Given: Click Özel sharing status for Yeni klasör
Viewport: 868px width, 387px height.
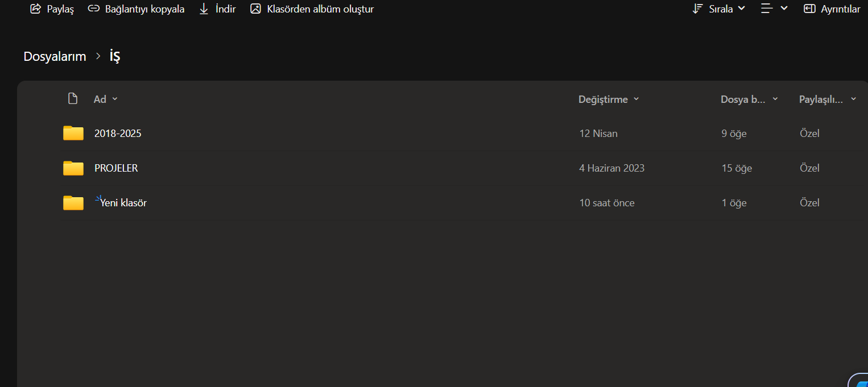Looking at the screenshot, I should 809,203.
